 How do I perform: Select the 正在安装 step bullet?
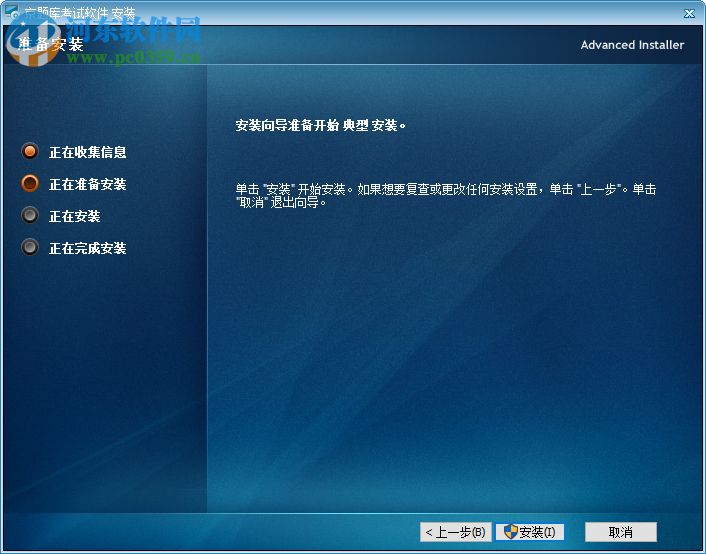click(30, 215)
